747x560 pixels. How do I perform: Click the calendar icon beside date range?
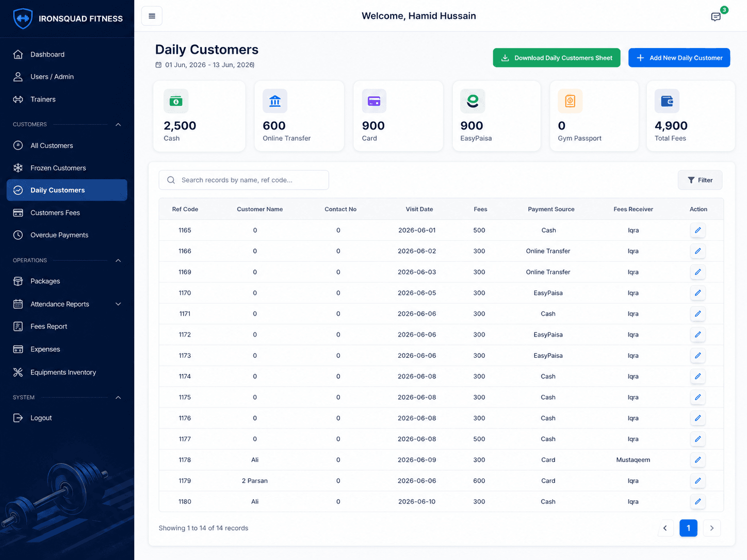(158, 65)
